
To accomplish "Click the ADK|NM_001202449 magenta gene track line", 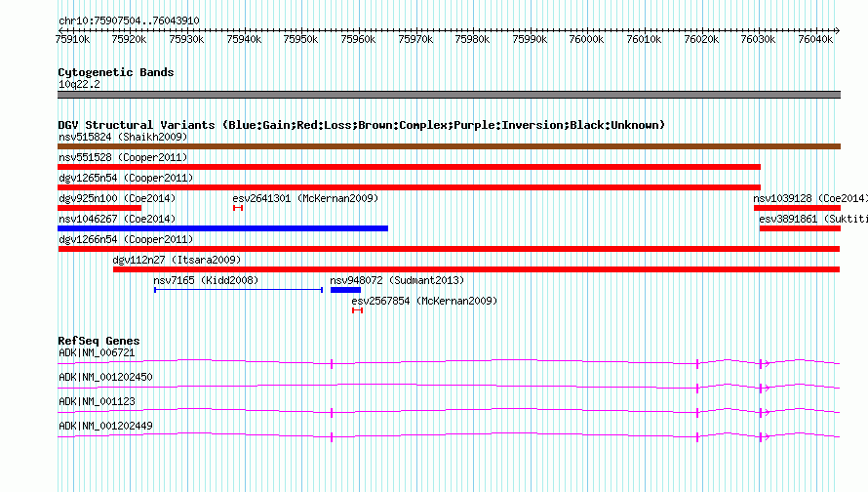I will tap(449, 435).
